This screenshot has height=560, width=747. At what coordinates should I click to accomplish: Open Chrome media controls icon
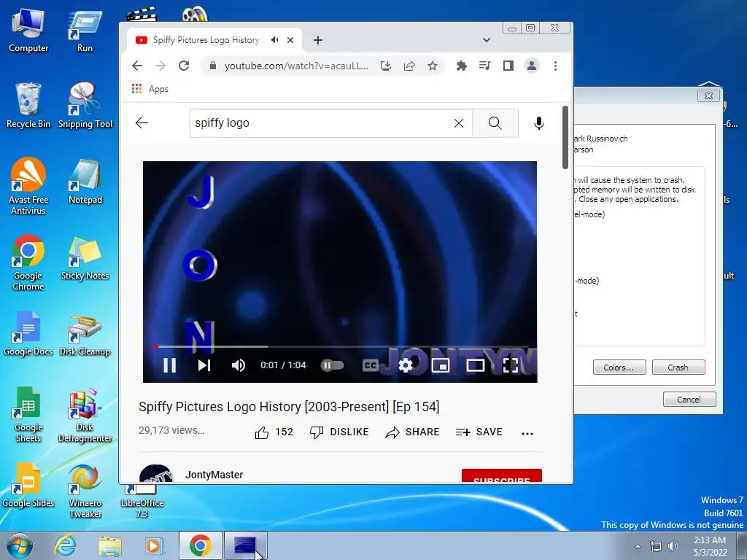tap(484, 66)
